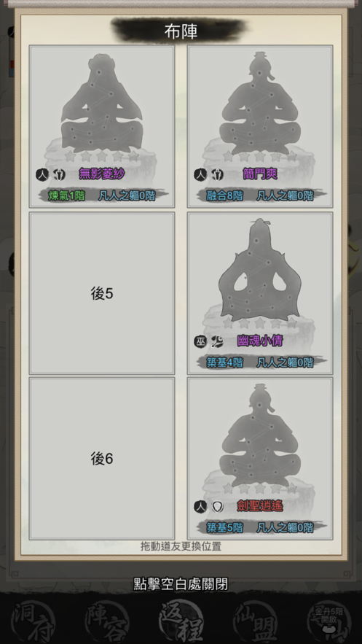362x644 pixels.
Task: Select the 無影菱紗 character silhouette
Action: coord(102,103)
